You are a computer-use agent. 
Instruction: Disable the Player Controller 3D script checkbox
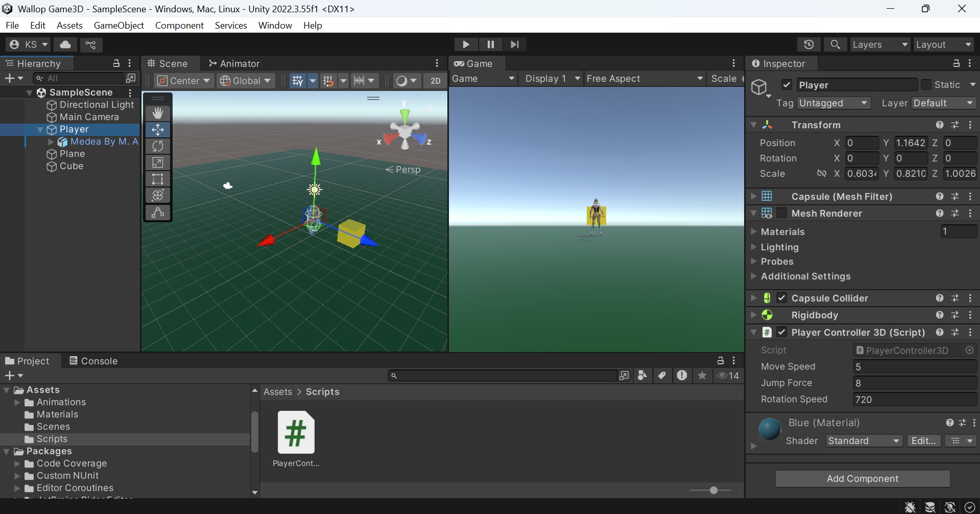click(x=783, y=332)
